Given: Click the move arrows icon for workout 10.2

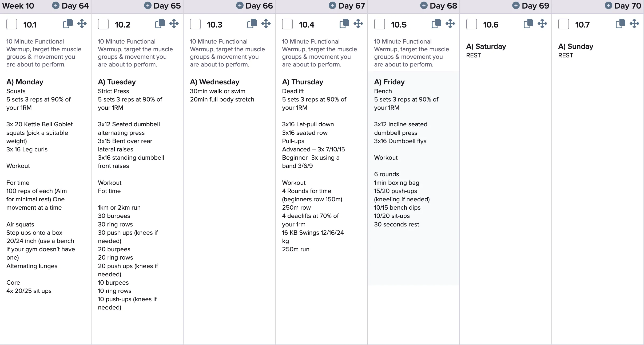Looking at the screenshot, I should [174, 24].
